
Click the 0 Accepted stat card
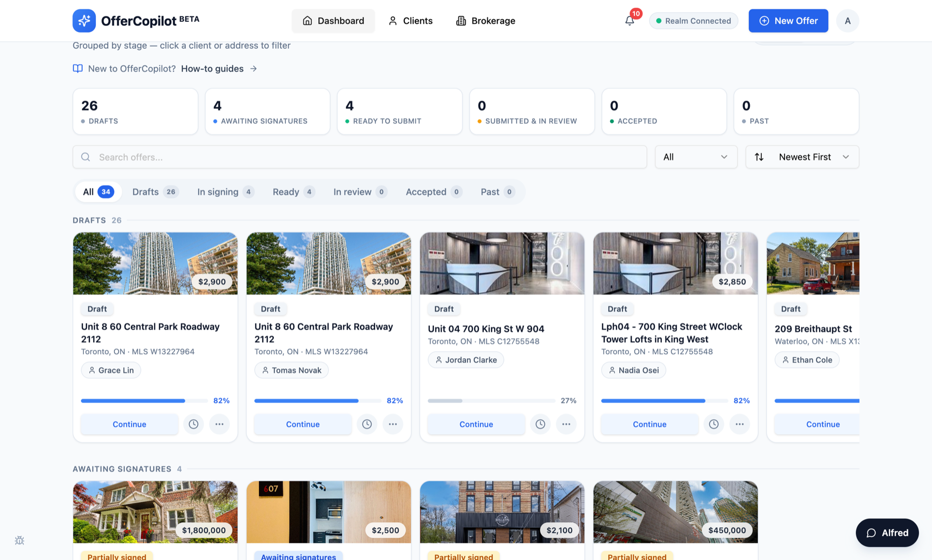(x=664, y=111)
